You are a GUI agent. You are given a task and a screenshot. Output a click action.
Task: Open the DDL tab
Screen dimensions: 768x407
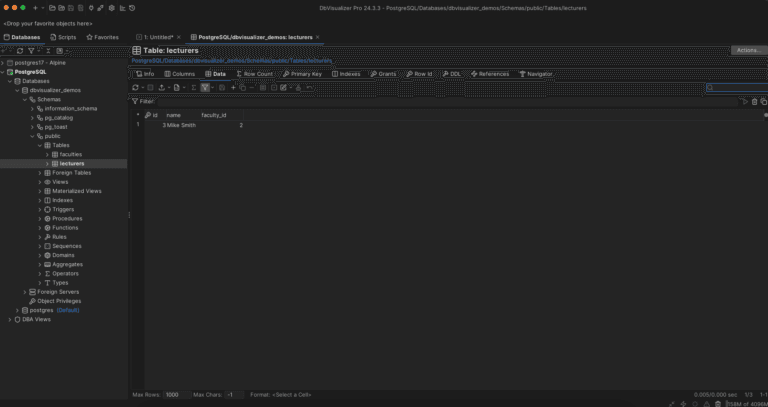pyautogui.click(x=452, y=74)
